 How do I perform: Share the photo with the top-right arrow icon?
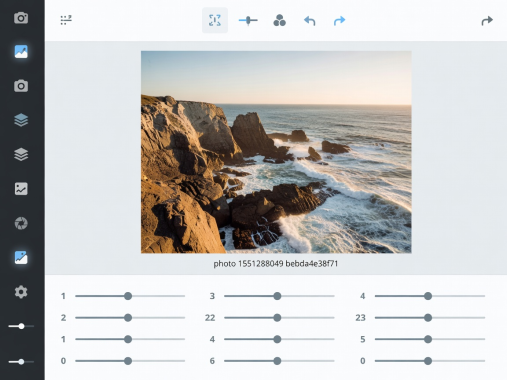487,21
